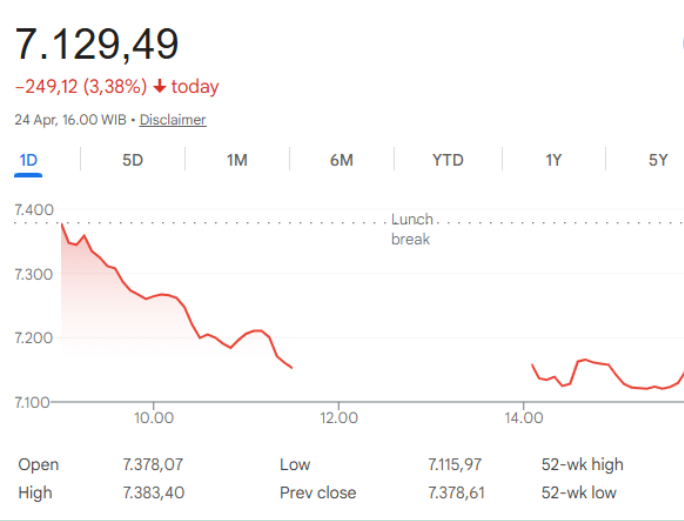Click the red down arrow icon

tap(160, 87)
